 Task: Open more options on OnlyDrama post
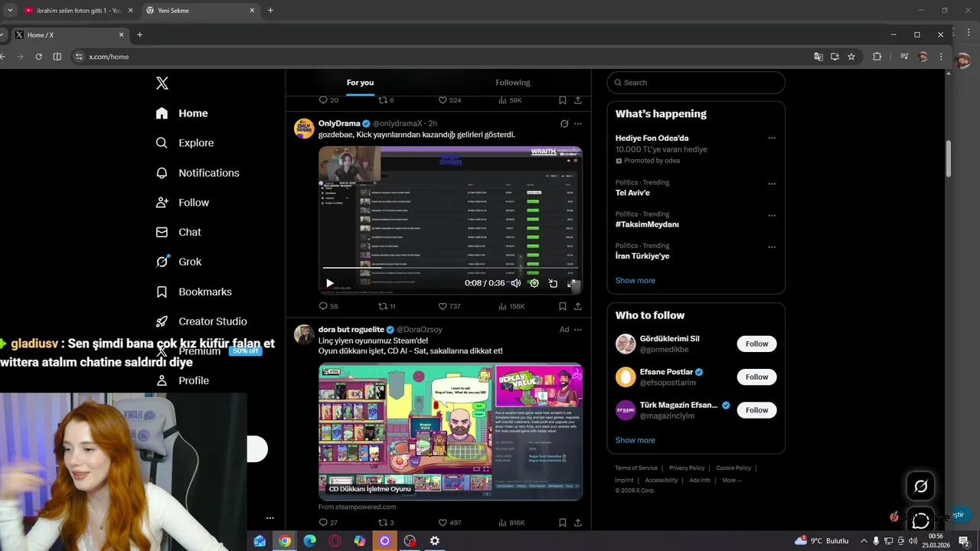[578, 123]
